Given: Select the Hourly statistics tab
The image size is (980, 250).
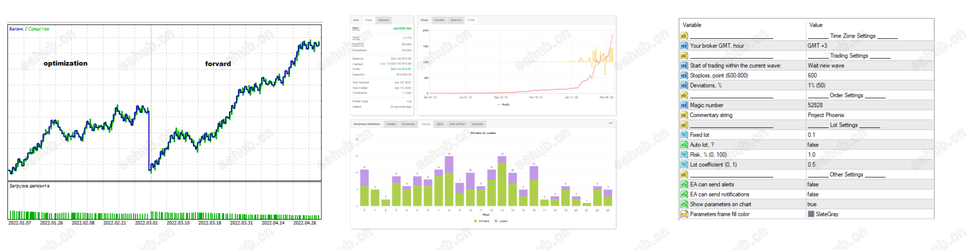Looking at the screenshot, I should coord(426,124).
